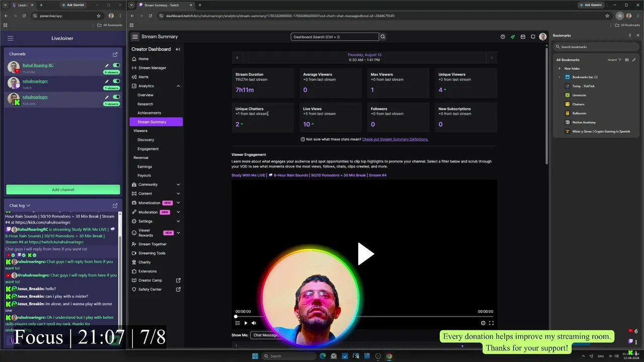Toggle the Kick.com channel switch in LiveJoiner
The image size is (644, 362).
pos(116,97)
